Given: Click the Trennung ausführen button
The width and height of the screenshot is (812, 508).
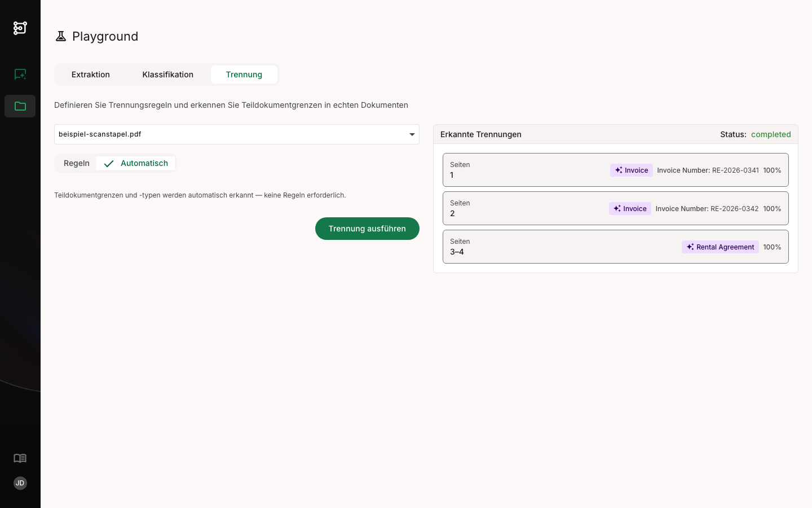Looking at the screenshot, I should (367, 229).
